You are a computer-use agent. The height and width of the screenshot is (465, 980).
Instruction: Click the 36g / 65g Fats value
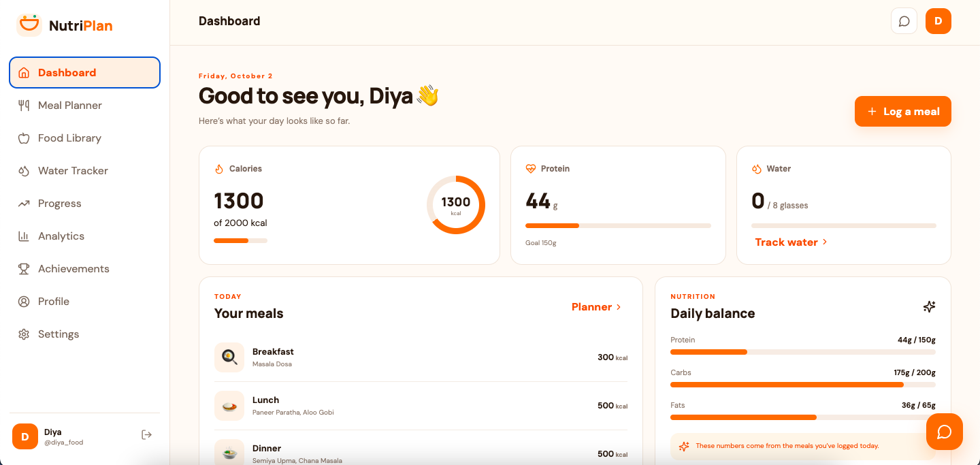[x=919, y=405]
